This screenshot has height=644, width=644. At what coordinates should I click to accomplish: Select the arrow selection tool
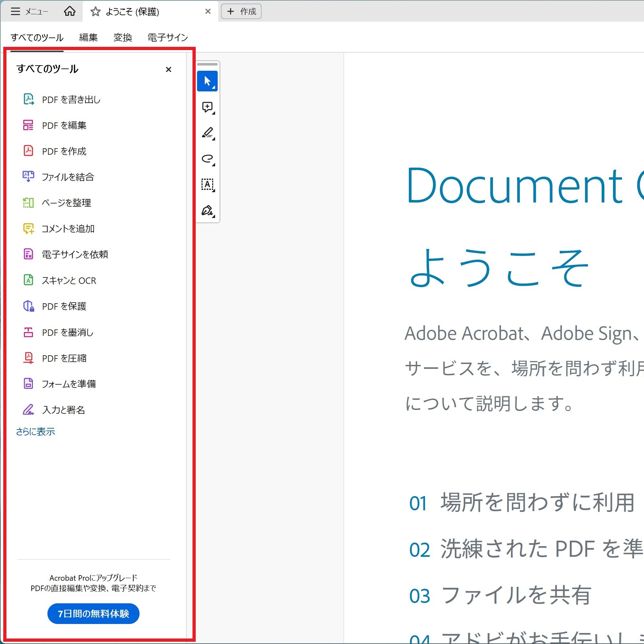tap(207, 81)
